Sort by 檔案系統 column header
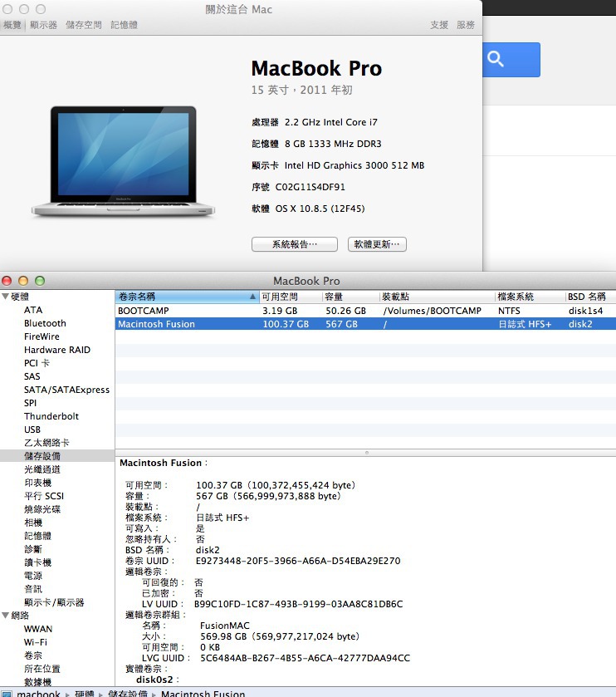Viewport: 616px width, 697px height. [530, 297]
